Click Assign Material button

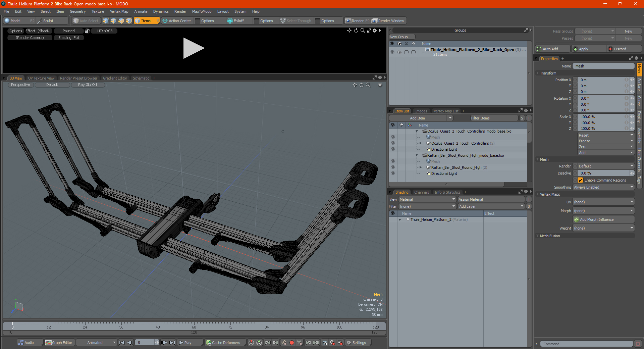click(491, 199)
